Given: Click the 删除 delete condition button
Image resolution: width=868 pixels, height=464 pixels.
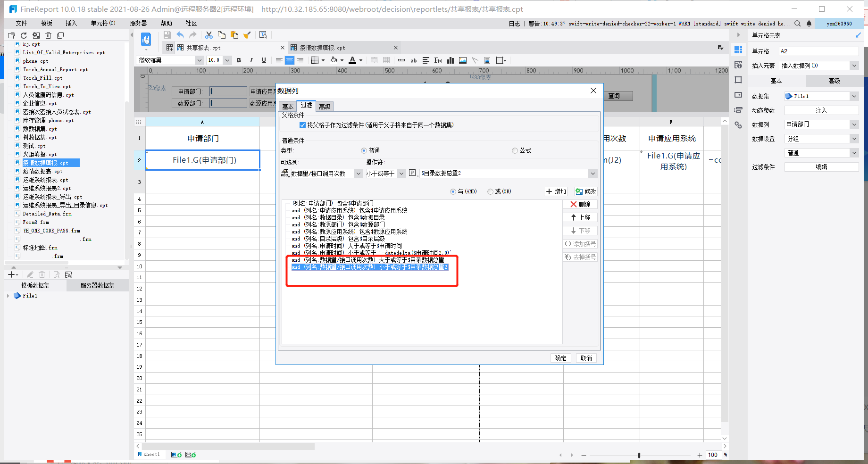Looking at the screenshot, I should tap(580, 204).
